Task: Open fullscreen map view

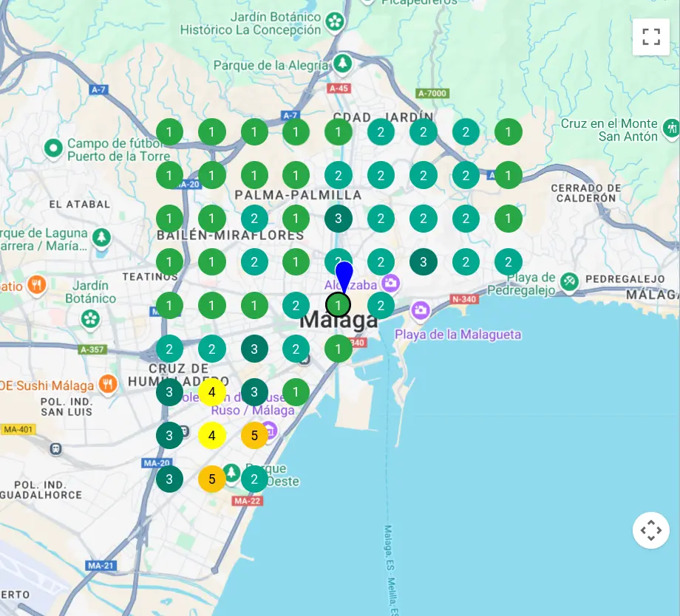Action: point(651,36)
